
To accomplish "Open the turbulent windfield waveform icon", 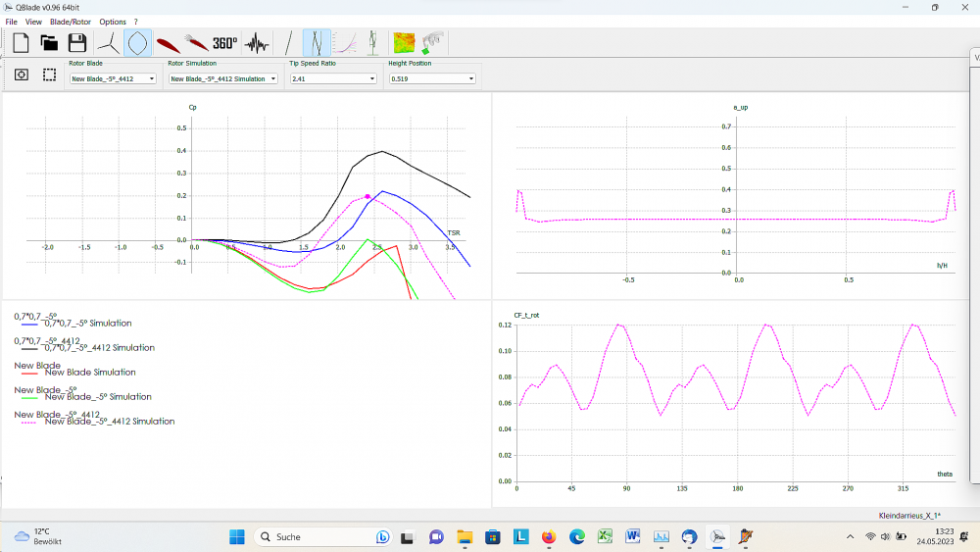I will point(257,42).
